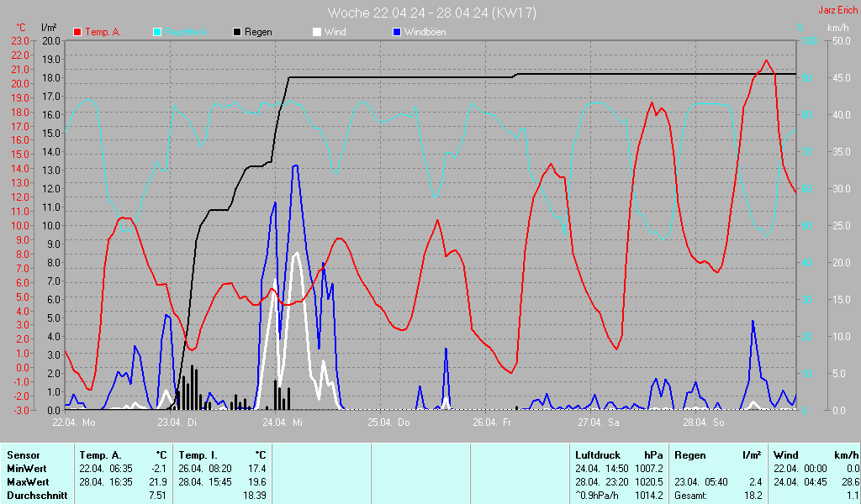Click the Regen column header in table
This screenshot has width=861, height=504.
(690, 455)
